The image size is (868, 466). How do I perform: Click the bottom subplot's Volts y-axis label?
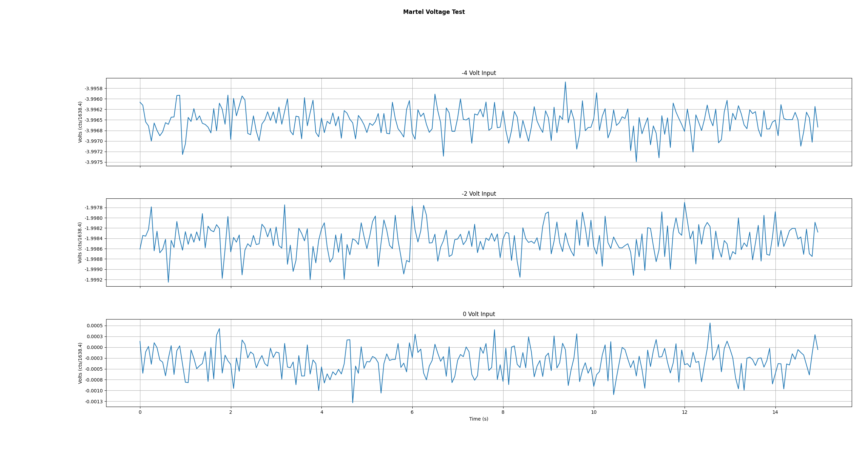tap(80, 363)
